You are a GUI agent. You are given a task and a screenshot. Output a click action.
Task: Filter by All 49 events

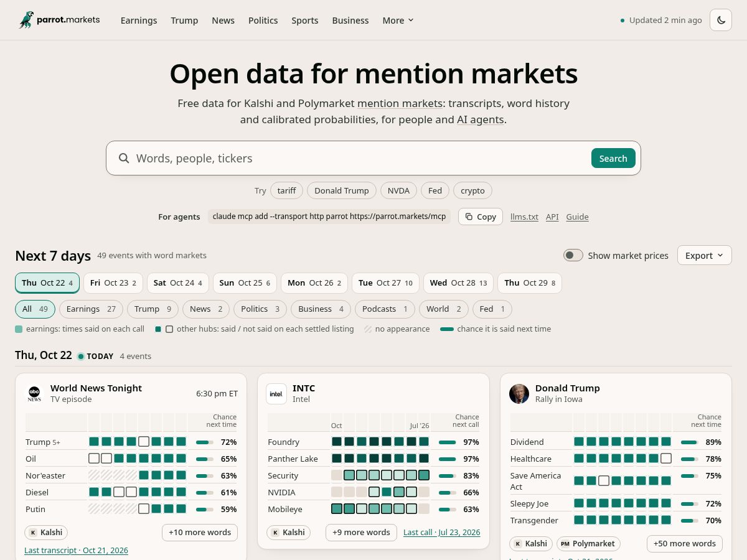pyautogui.click(x=35, y=309)
